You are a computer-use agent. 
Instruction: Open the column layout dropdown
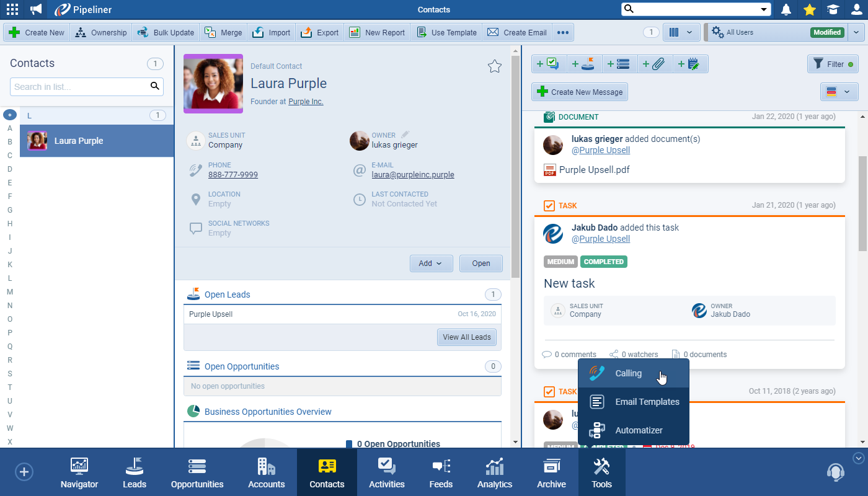pyautogui.click(x=681, y=32)
